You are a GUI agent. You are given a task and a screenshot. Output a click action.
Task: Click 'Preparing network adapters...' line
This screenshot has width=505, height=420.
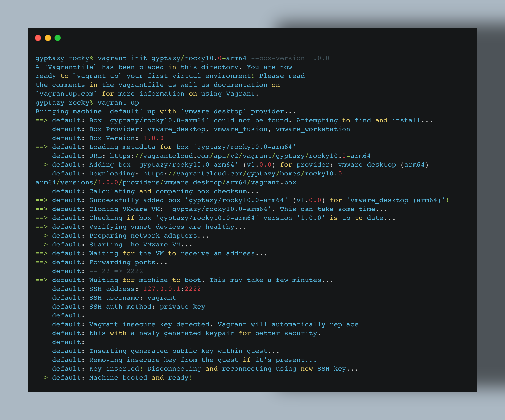click(122, 236)
